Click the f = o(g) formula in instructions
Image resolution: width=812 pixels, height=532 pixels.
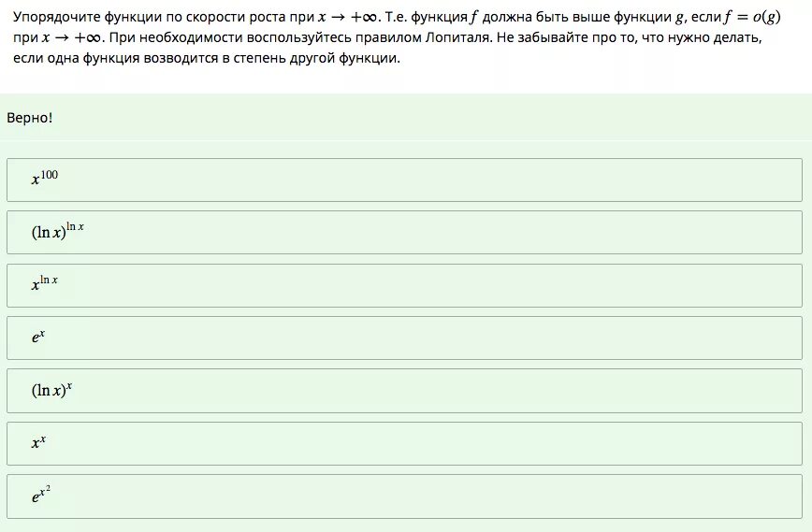tap(752, 17)
